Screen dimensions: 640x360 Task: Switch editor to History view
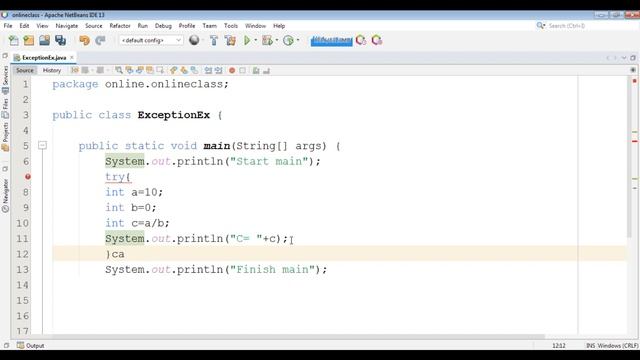tap(52, 70)
